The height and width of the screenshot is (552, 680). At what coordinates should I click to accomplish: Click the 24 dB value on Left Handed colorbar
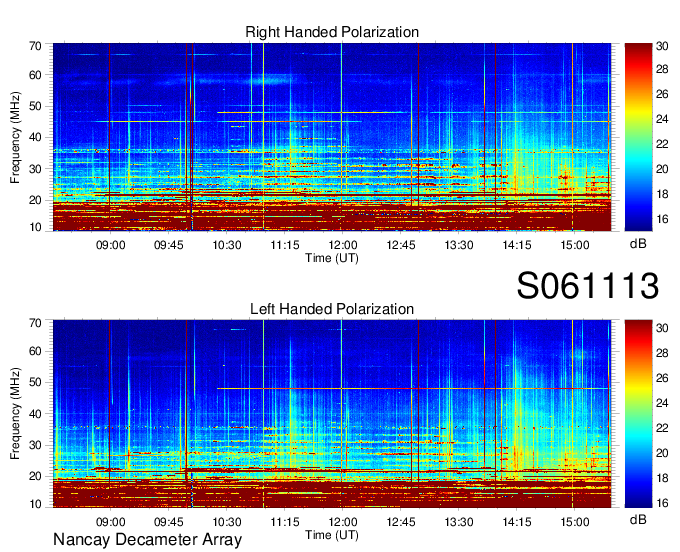tap(662, 403)
